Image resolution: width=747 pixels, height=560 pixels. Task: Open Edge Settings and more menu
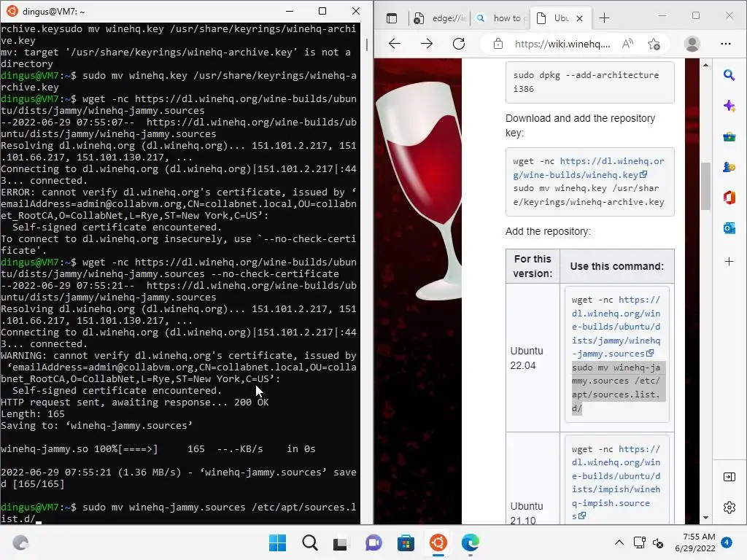point(726,44)
